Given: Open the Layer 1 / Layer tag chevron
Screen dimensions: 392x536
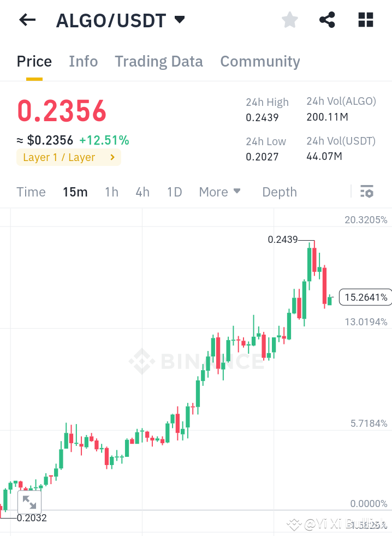Looking at the screenshot, I should pyautogui.click(x=113, y=157).
